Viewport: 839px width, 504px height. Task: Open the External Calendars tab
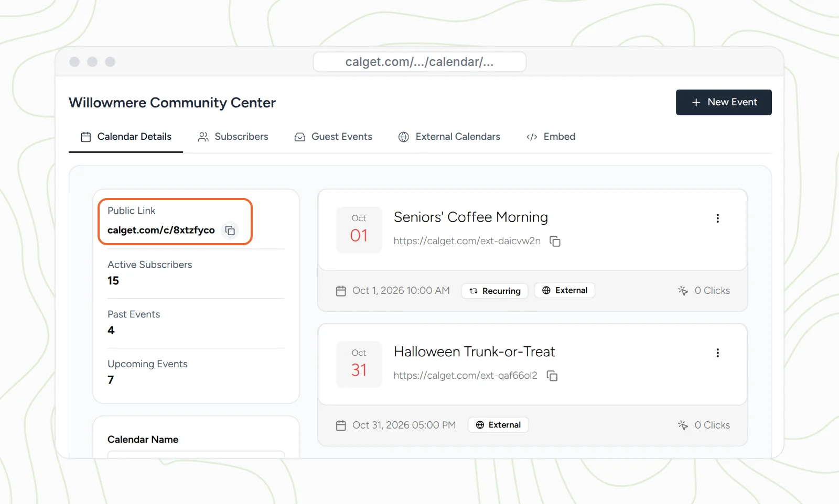tap(449, 137)
